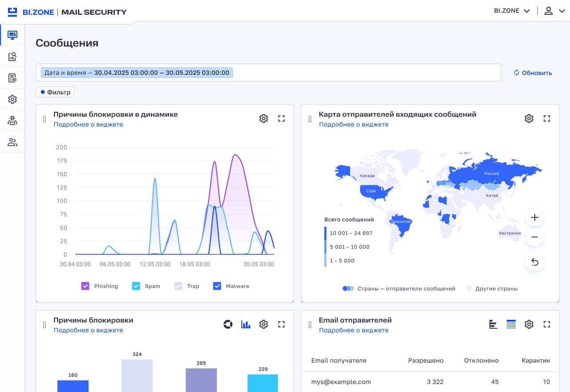Screen dimensions: 570x392
Task: Open the settings gear in left sidebar
Action: click(x=12, y=99)
